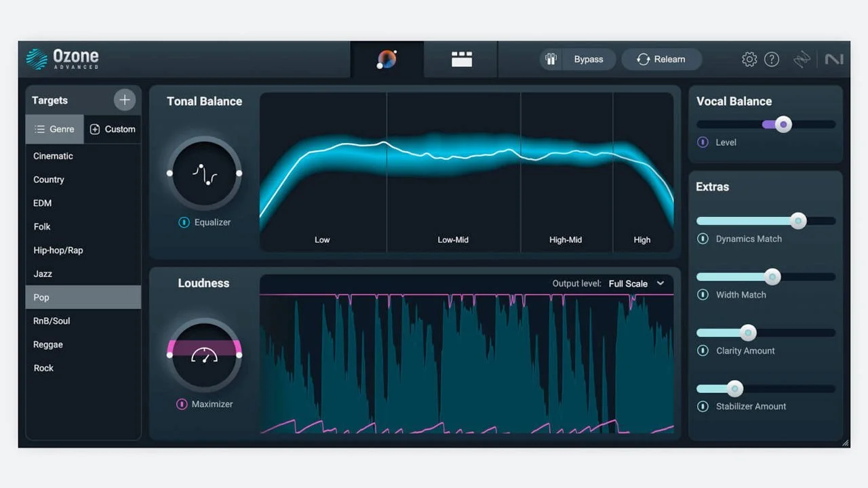Viewport: 868px width, 488px height.
Task: Switch to the Genre tab
Action: 54,129
